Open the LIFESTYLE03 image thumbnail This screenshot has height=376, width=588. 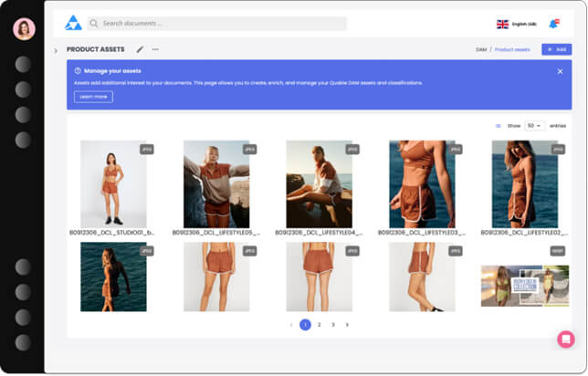pyautogui.click(x=422, y=184)
